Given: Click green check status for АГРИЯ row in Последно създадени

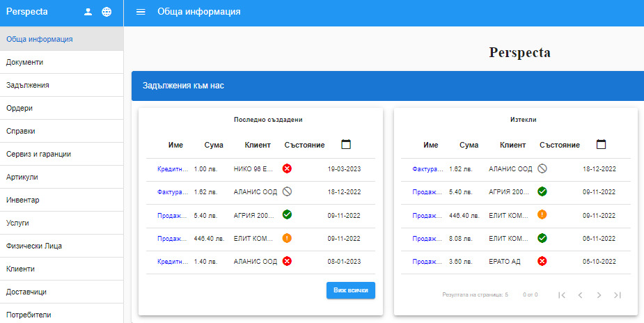Looking at the screenshot, I should pos(287,214).
